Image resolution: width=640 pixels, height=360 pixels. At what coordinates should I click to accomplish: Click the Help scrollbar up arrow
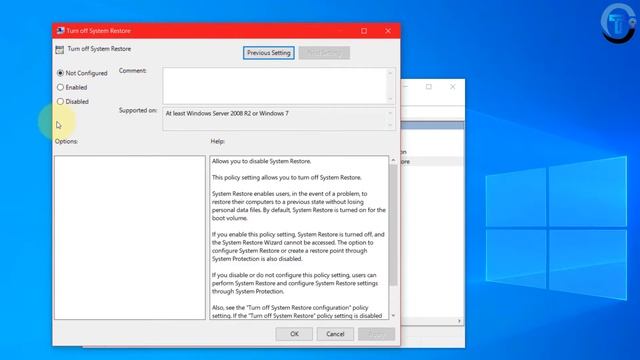point(393,160)
